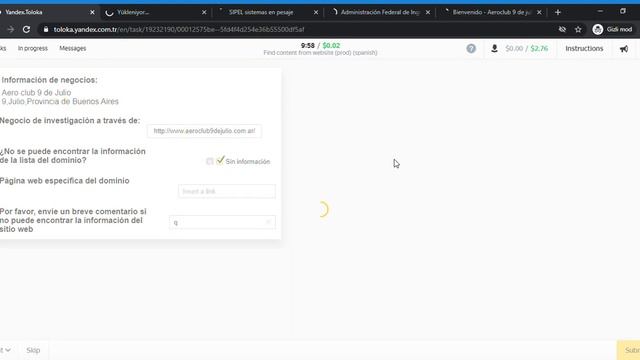The width and height of the screenshot is (640, 360).
Task: Click the padlock site info icon
Action: (46, 29)
